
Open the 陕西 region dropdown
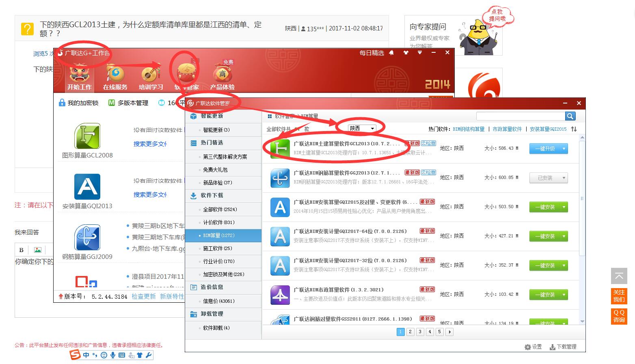[x=362, y=129]
